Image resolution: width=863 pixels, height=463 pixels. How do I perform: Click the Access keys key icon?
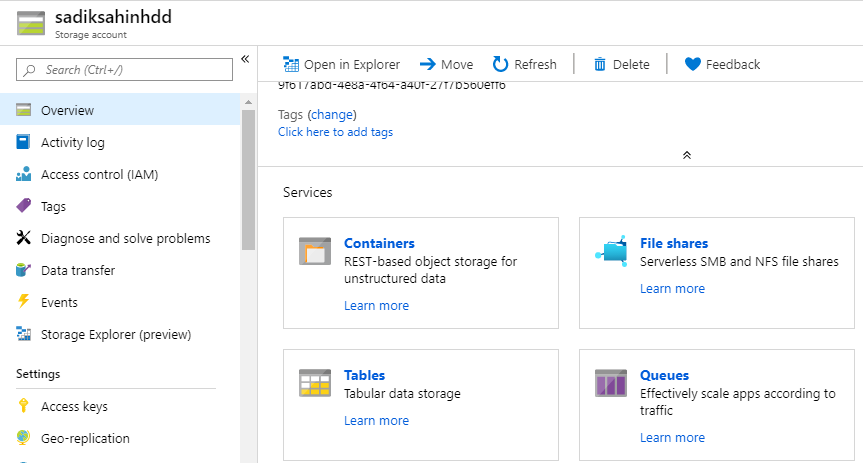click(23, 406)
